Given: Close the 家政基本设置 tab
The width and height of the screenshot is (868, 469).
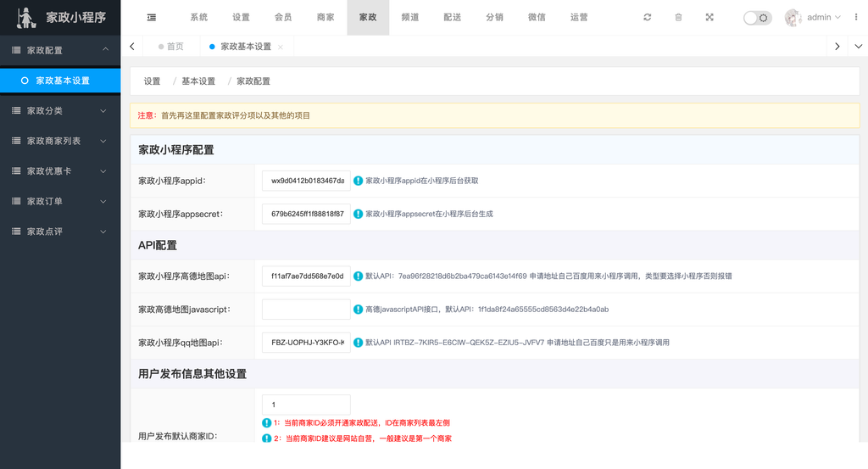Looking at the screenshot, I should (x=281, y=47).
